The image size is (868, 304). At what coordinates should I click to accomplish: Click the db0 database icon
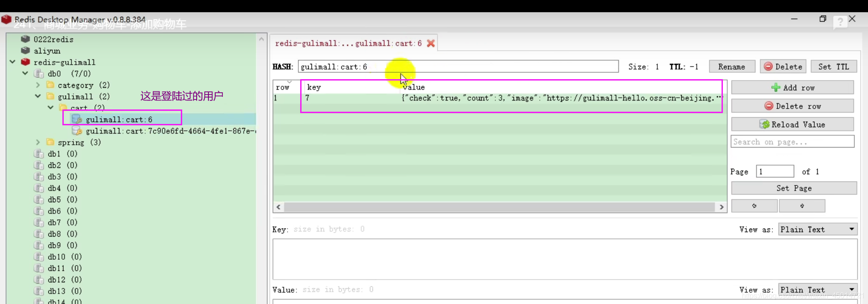click(39, 73)
